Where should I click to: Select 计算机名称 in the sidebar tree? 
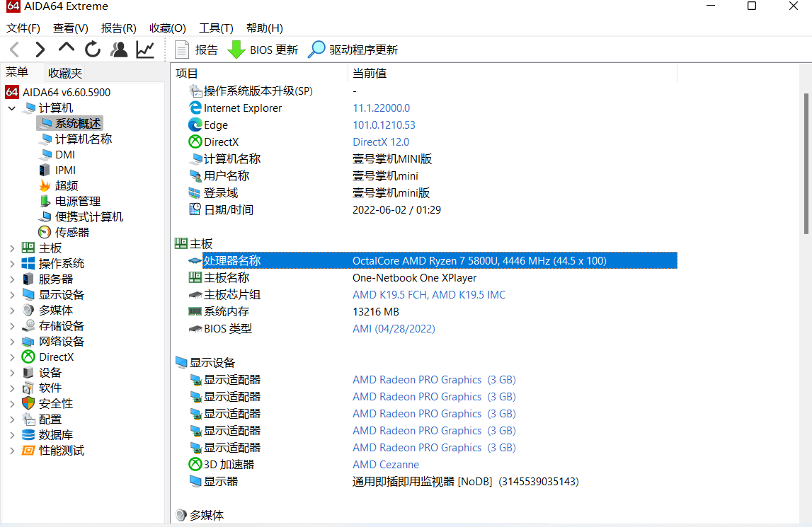(x=84, y=139)
